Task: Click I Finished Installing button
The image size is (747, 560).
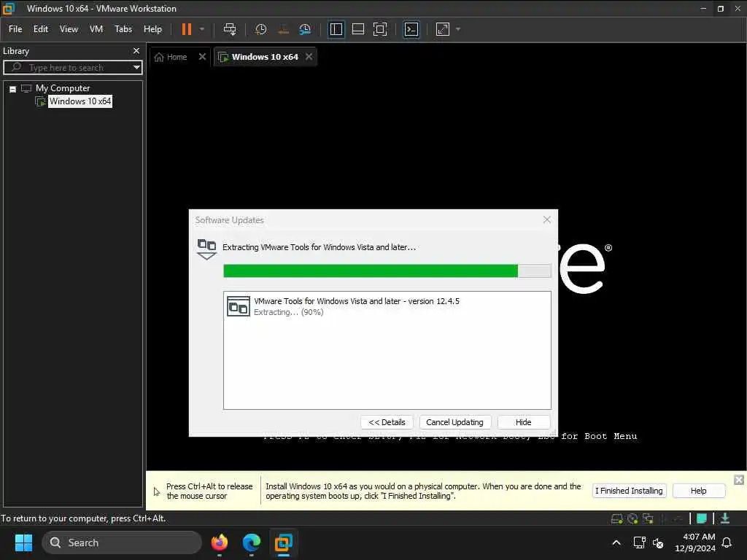Action: coord(629,491)
